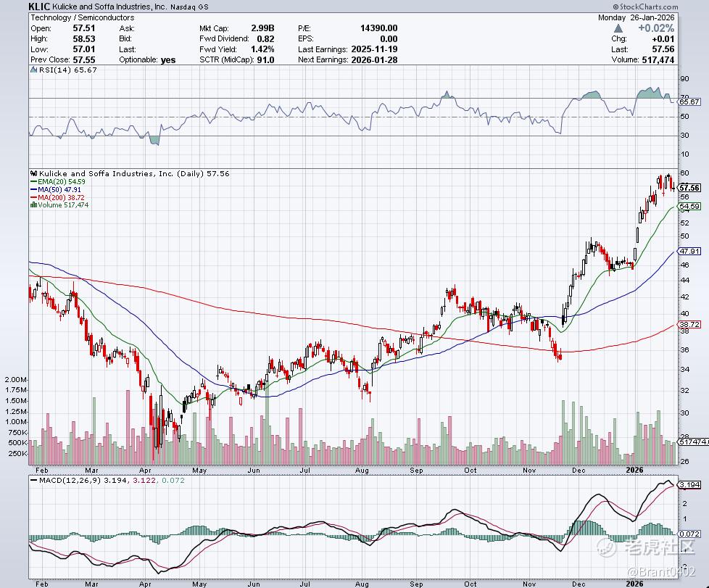Image resolution: width=709 pixels, height=588 pixels.
Task: Click the Fwd Yield value 1.42%
Action: click(x=262, y=49)
